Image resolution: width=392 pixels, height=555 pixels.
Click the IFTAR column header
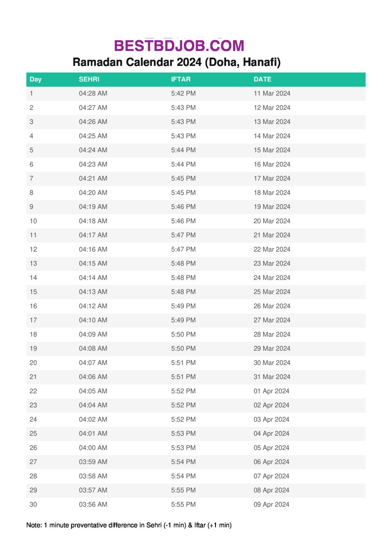click(181, 79)
